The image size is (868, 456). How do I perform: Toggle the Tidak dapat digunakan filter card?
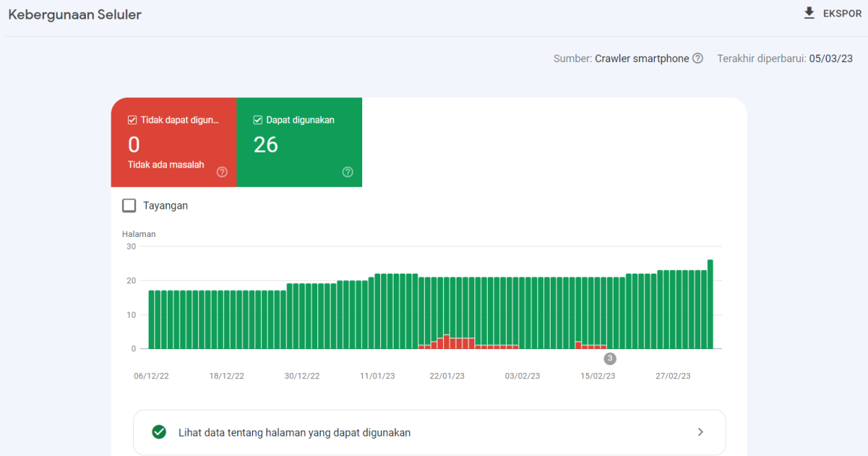174,142
